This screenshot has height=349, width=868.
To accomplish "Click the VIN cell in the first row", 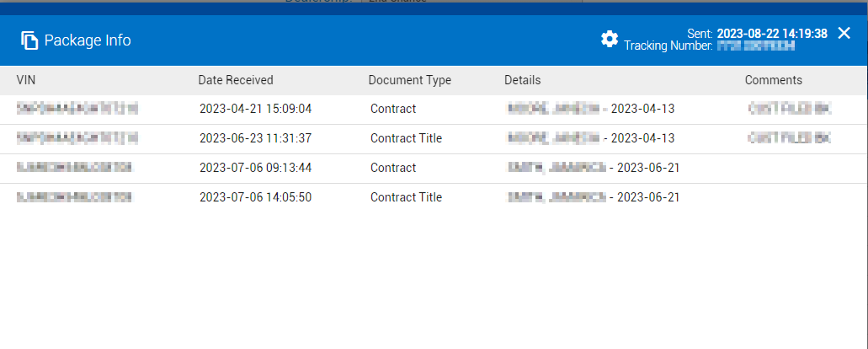I will [x=77, y=109].
